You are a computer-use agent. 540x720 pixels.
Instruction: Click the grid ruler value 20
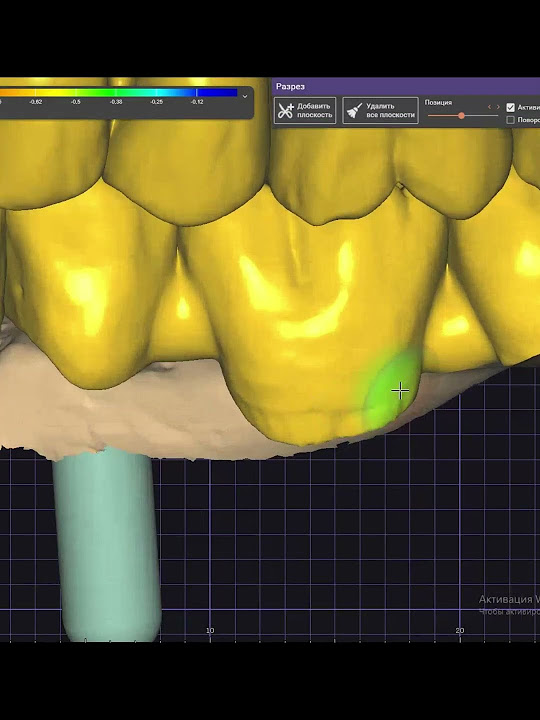pos(460,630)
